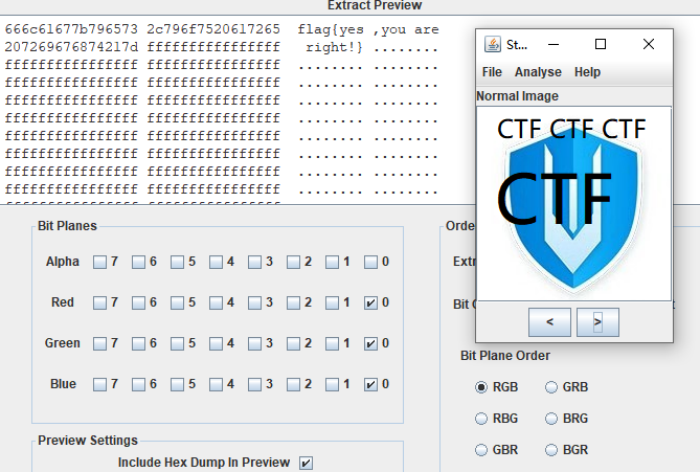
Task: Close the StegSolve window
Action: click(648, 44)
